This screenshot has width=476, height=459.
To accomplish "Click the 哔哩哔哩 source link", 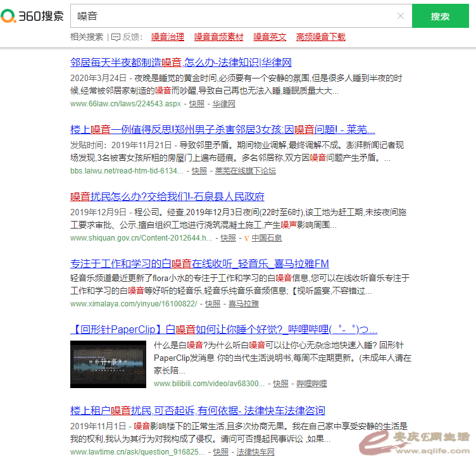I will coord(311,384).
